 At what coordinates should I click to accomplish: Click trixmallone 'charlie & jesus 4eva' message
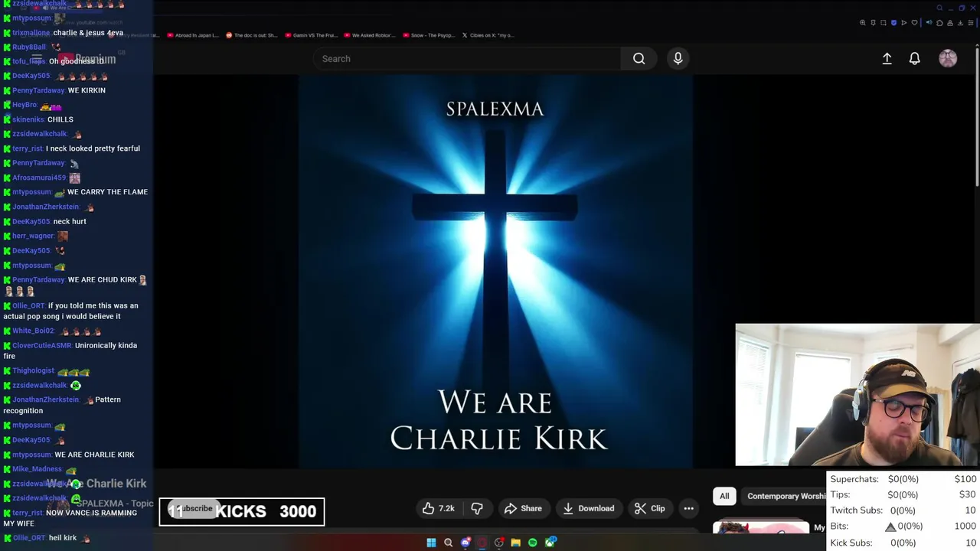point(88,33)
